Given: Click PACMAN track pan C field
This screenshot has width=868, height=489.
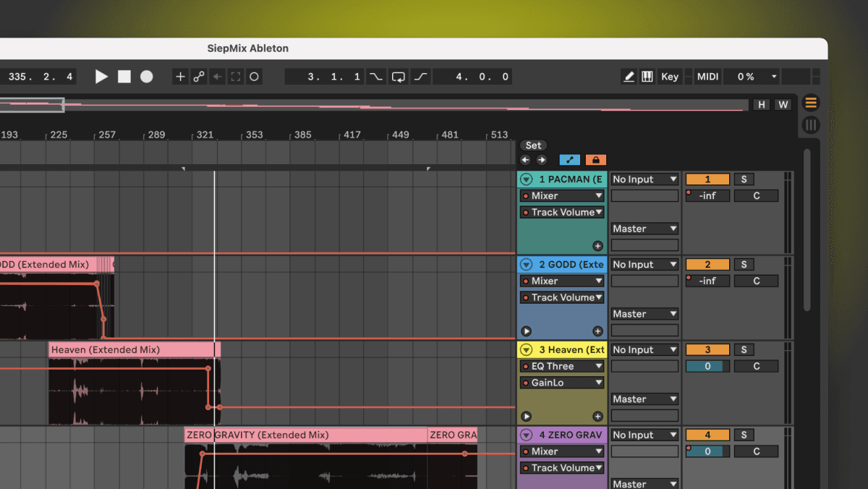Looking at the screenshot, I should pos(756,196).
